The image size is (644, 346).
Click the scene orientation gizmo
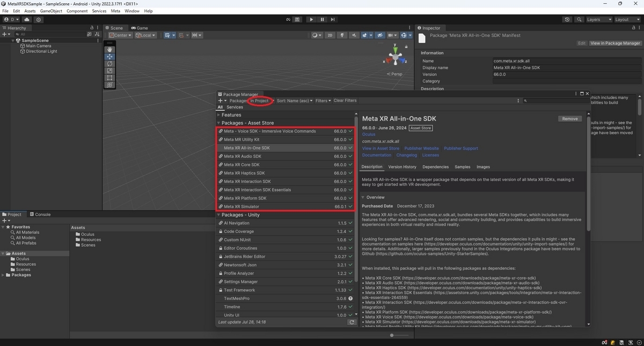click(x=396, y=56)
